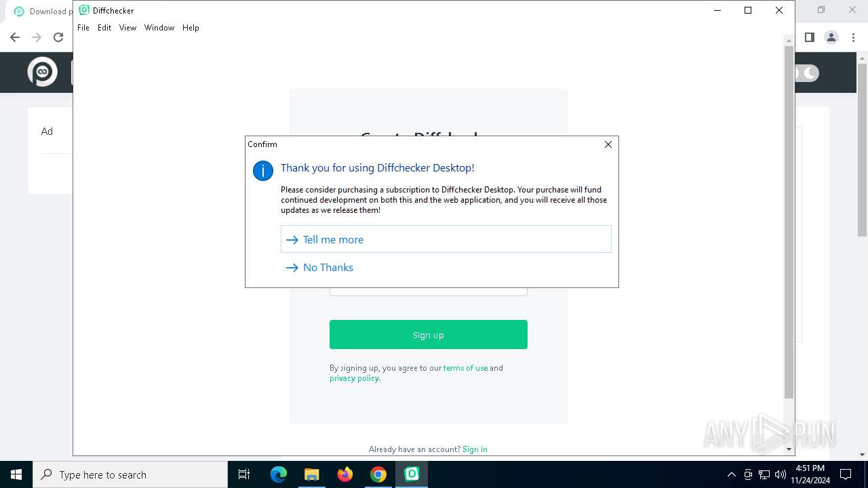Click browser back arrow in Chrome window

click(15, 37)
